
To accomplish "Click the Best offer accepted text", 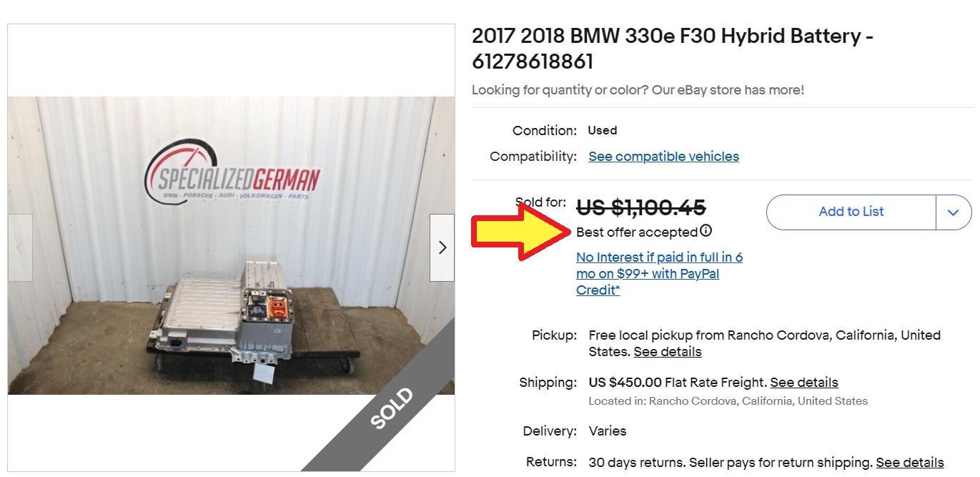I will tap(636, 232).
